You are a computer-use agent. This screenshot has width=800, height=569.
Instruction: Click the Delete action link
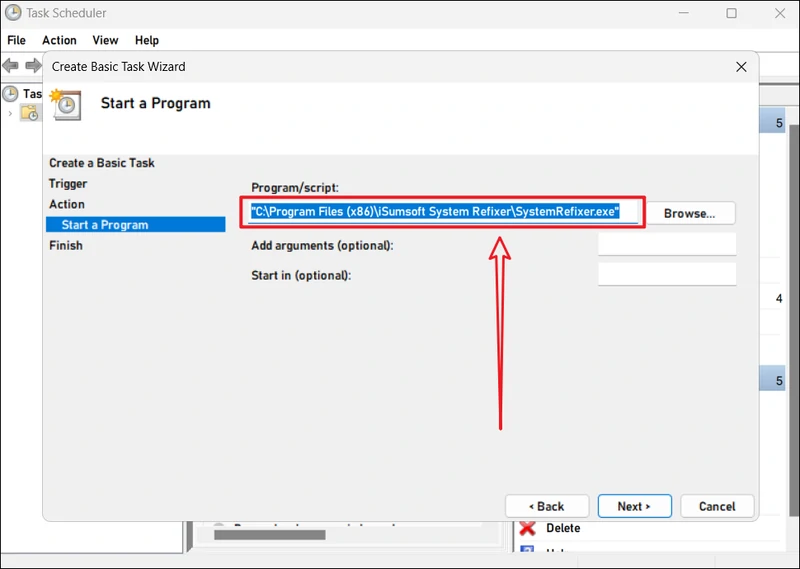point(563,528)
